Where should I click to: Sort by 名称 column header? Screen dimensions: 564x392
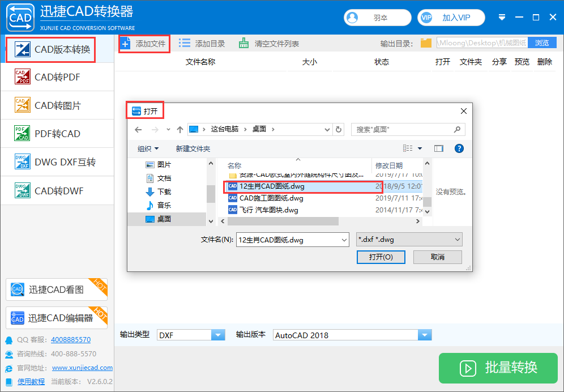[234, 165]
